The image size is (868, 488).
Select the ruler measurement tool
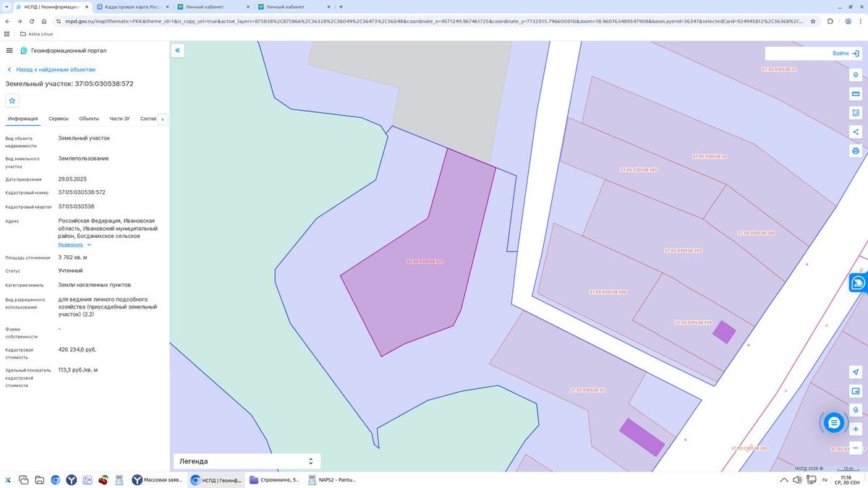pos(856,94)
